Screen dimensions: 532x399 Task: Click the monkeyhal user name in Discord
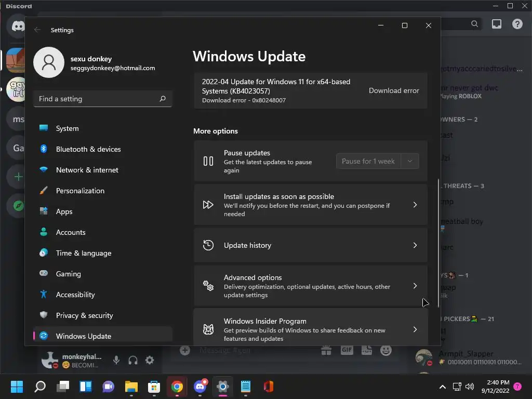click(x=82, y=356)
